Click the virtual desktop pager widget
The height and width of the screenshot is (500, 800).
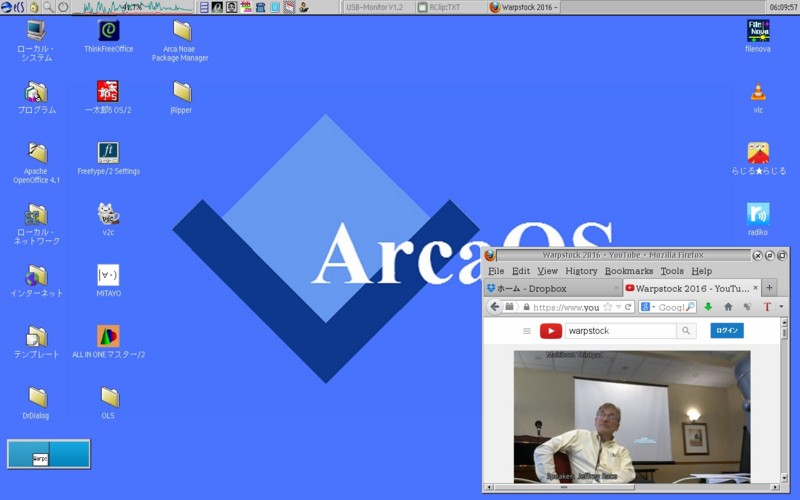click(x=49, y=454)
